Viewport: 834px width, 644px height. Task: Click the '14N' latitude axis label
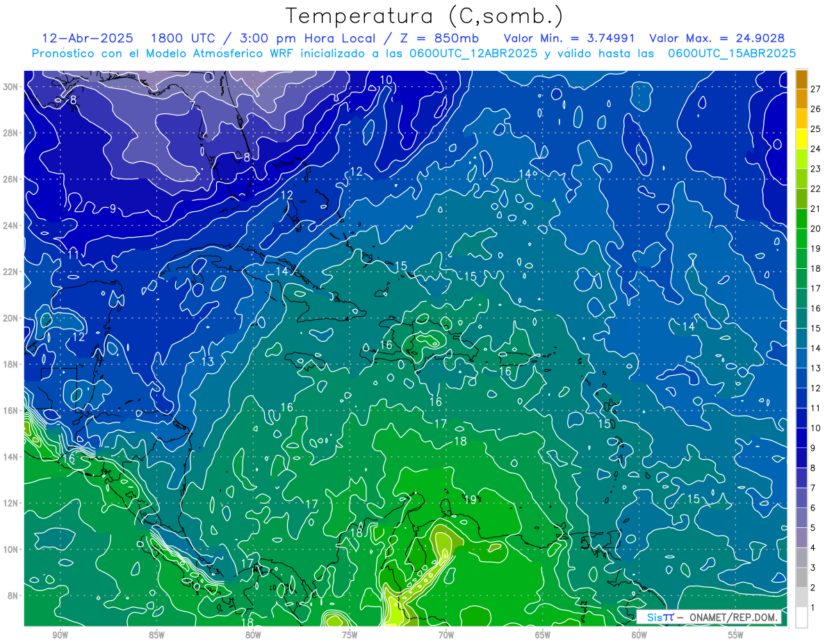click(x=11, y=457)
